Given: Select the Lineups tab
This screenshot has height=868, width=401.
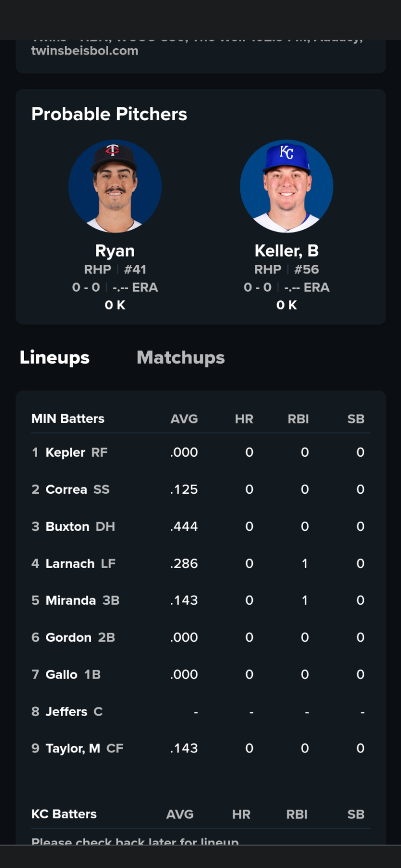Looking at the screenshot, I should point(55,357).
